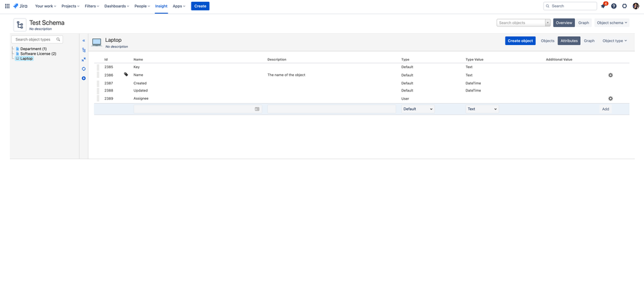Open the Apps menu
The height and width of the screenshot is (289, 644).
pos(179,6)
